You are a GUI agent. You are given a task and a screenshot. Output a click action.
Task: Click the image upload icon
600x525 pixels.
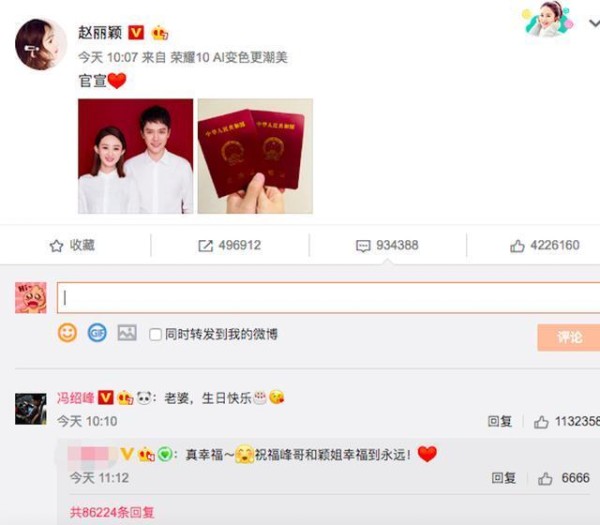click(127, 333)
